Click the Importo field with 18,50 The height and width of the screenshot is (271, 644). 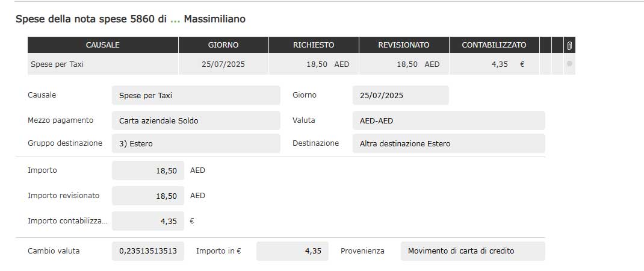148,170
